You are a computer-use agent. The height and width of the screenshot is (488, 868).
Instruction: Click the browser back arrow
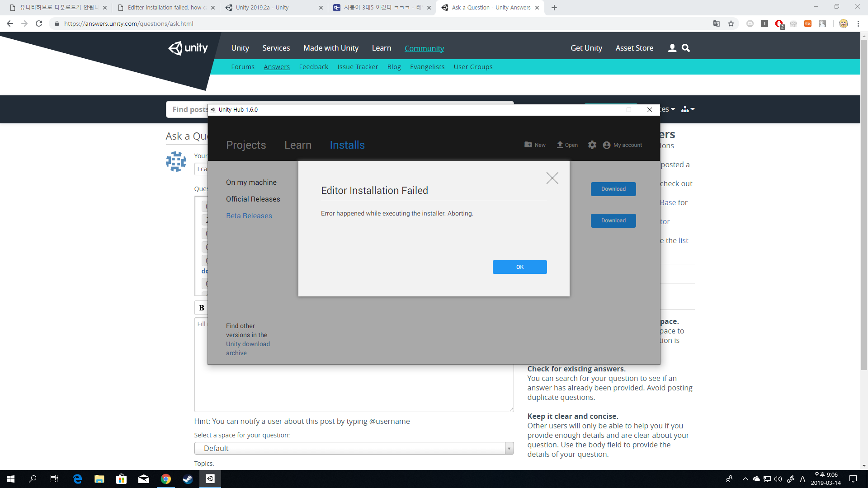(x=10, y=23)
